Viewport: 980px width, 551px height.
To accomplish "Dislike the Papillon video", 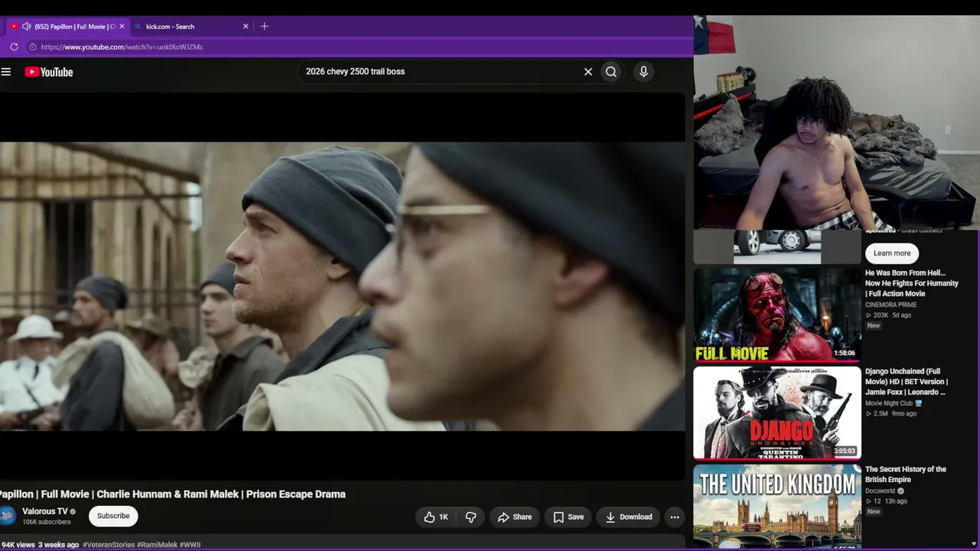I will point(471,517).
